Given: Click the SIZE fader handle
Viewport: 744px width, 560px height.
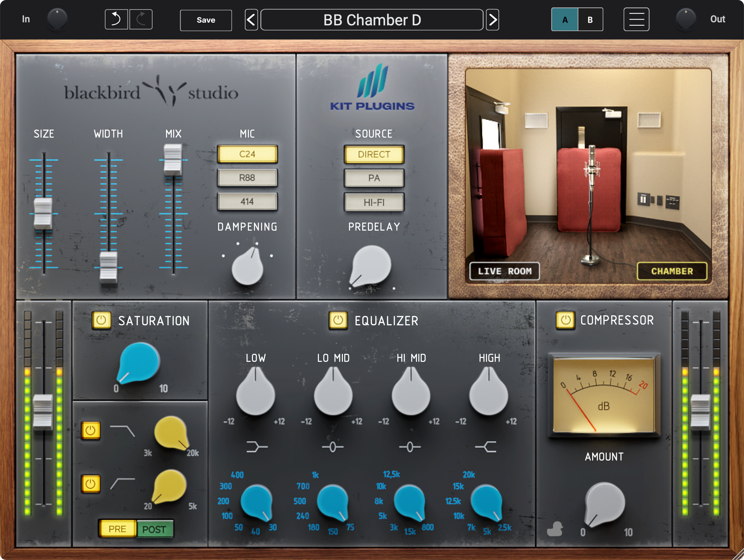Looking at the screenshot, I should [x=43, y=213].
